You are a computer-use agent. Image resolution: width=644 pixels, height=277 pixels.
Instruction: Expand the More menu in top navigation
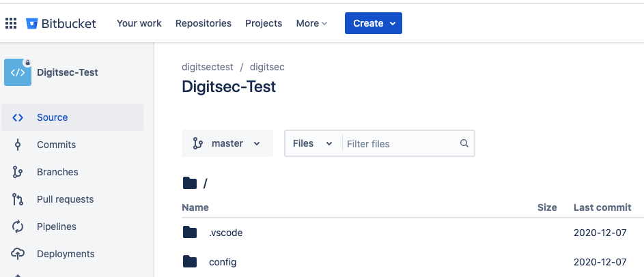tap(311, 23)
